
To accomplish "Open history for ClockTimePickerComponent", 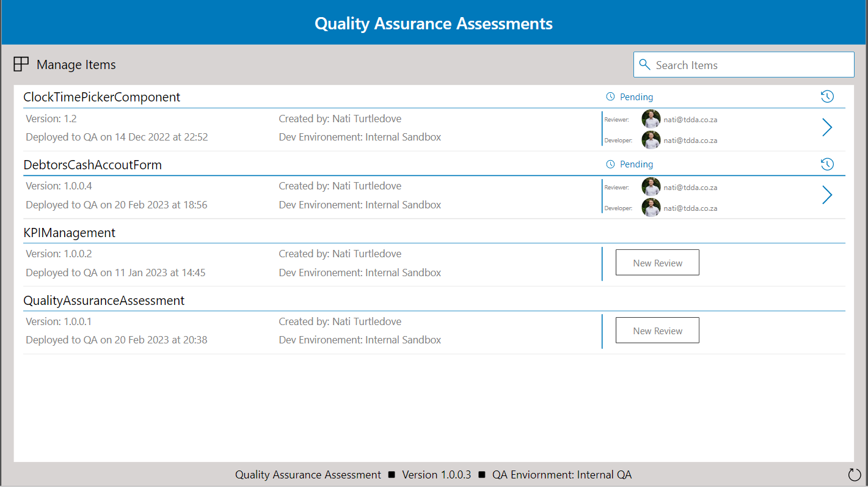I will (x=826, y=97).
